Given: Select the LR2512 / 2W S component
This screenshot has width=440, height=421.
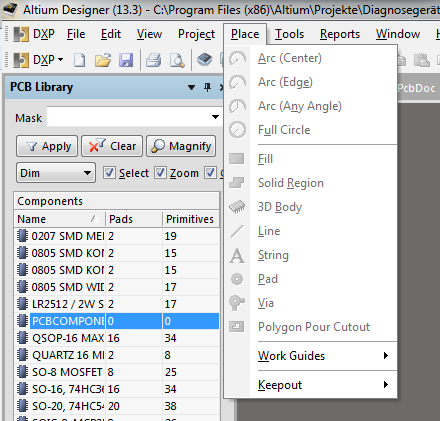Looking at the screenshot, I should coord(117,304).
